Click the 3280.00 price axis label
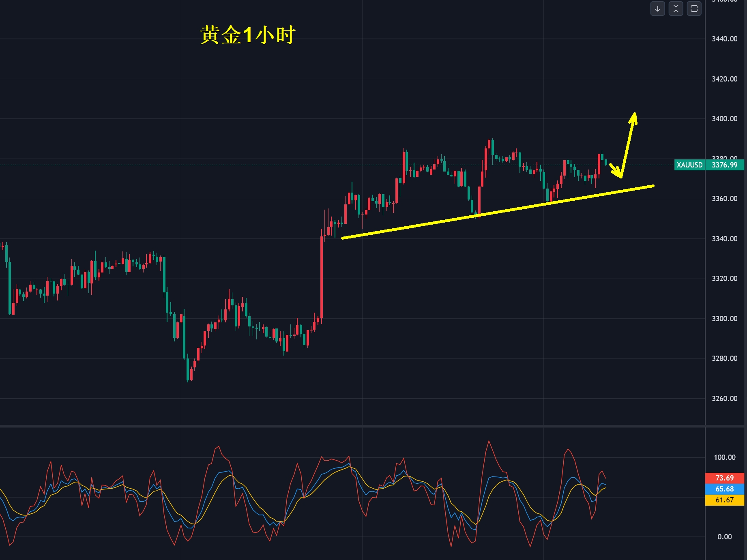The height and width of the screenshot is (560, 747). point(725,358)
